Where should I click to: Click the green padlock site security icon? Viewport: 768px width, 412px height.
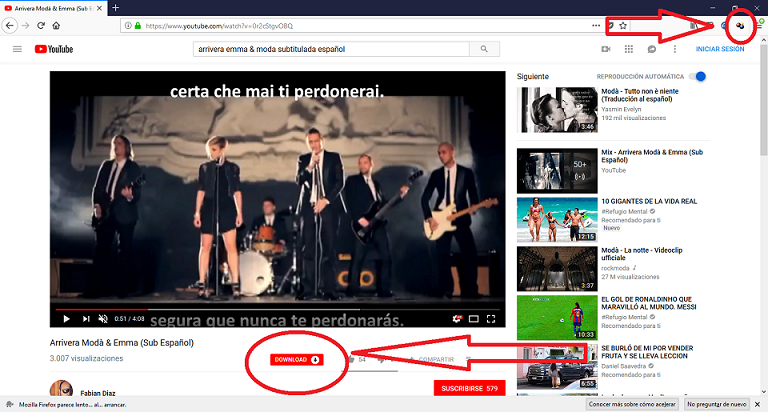[138, 25]
